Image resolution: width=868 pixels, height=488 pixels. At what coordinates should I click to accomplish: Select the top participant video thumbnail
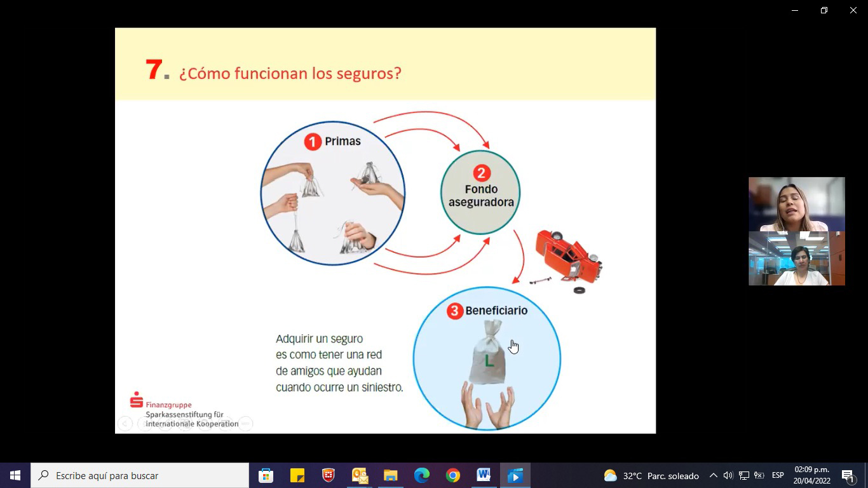(797, 204)
